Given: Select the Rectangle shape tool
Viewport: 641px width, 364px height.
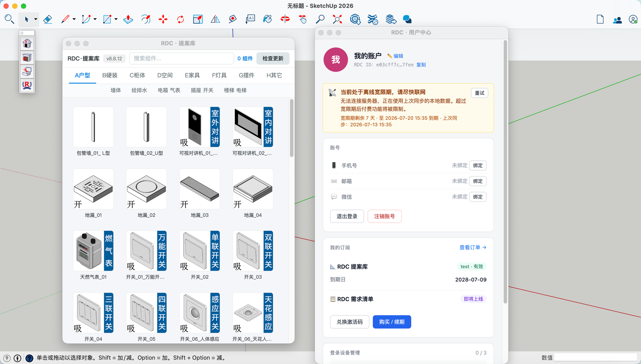Looking at the screenshot, I should click(x=107, y=19).
